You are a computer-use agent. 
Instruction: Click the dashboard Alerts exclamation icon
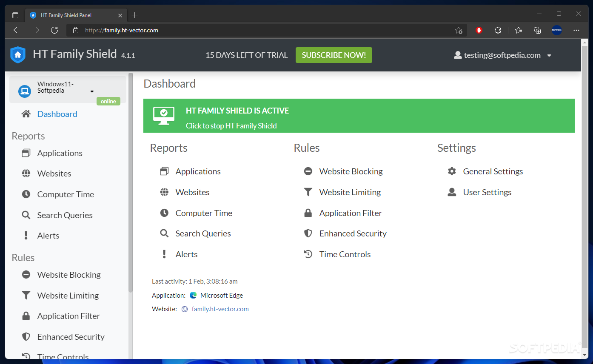[x=164, y=254]
